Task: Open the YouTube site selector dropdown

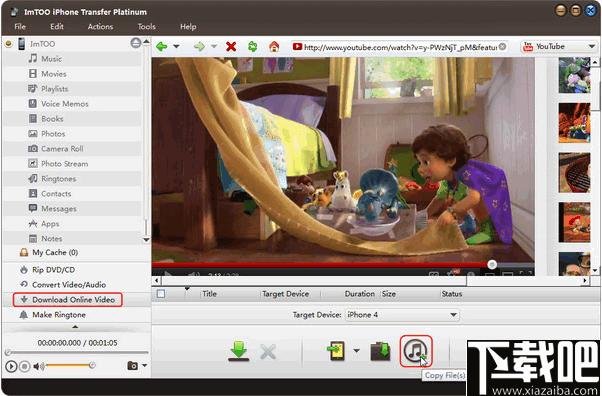Action: tap(591, 47)
